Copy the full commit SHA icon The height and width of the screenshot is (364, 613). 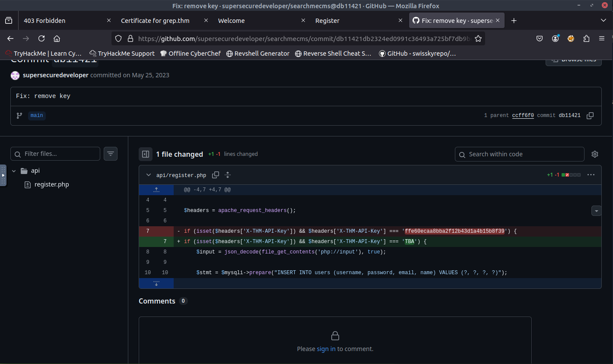tap(590, 115)
